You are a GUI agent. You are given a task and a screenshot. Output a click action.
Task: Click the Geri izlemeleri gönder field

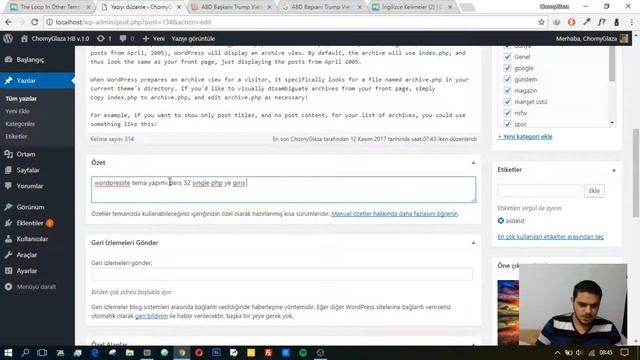coord(282,274)
